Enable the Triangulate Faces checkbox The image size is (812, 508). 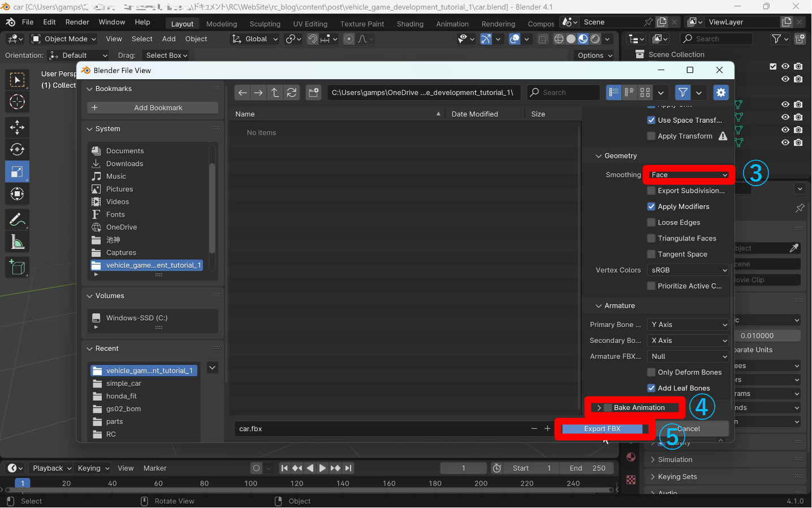(x=651, y=238)
